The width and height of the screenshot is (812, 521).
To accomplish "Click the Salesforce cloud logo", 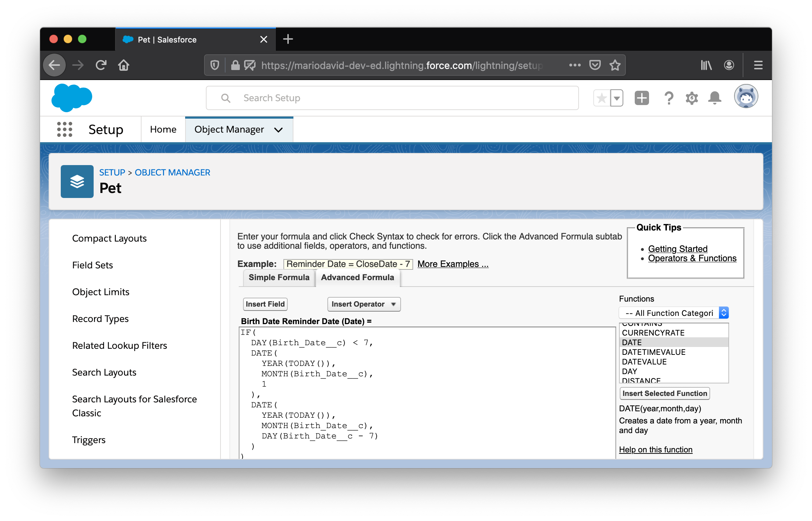I will click(x=72, y=98).
